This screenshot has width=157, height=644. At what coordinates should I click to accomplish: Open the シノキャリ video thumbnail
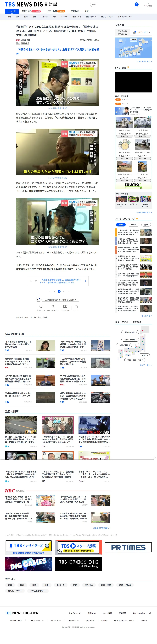[134, 199]
